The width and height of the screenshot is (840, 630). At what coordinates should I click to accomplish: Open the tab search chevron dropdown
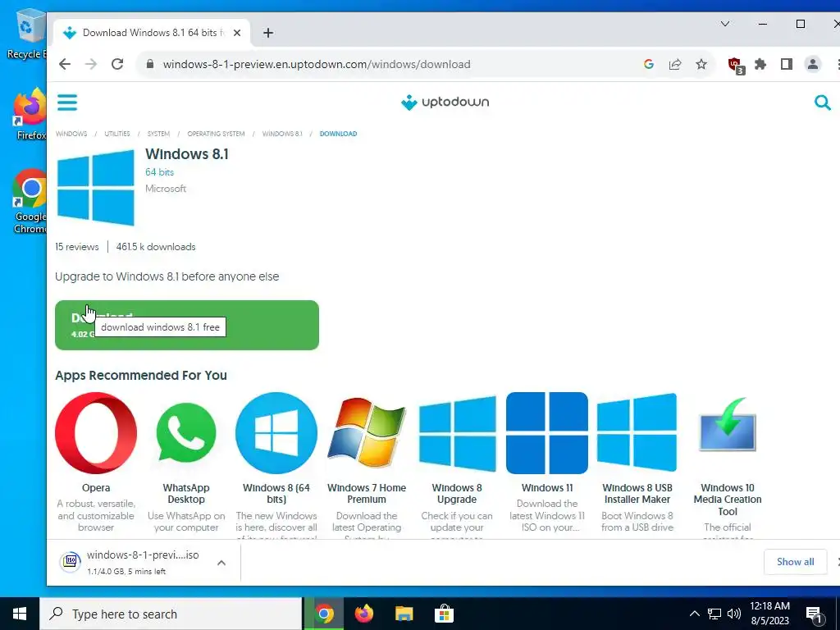tap(725, 24)
